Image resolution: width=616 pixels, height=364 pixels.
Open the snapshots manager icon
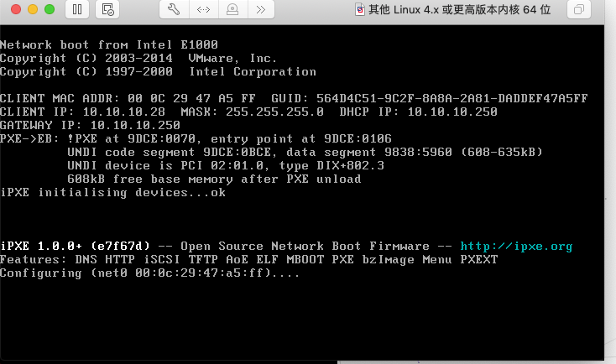pos(107,9)
